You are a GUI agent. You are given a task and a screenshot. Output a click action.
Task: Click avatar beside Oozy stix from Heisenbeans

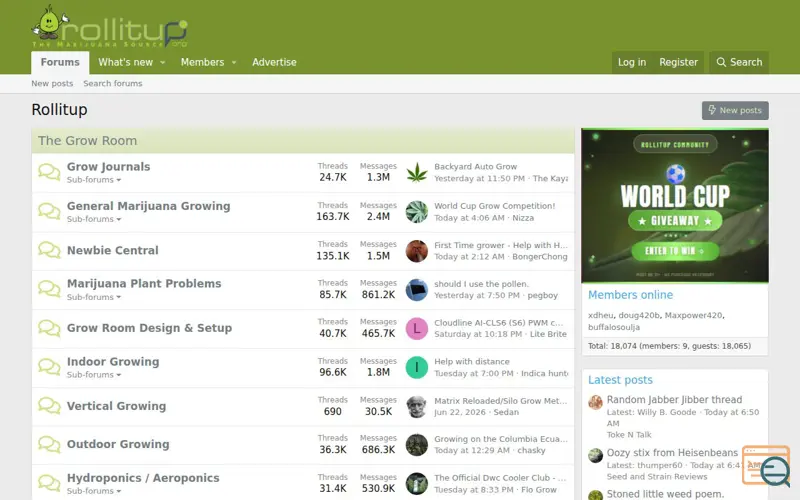pyautogui.click(x=595, y=455)
